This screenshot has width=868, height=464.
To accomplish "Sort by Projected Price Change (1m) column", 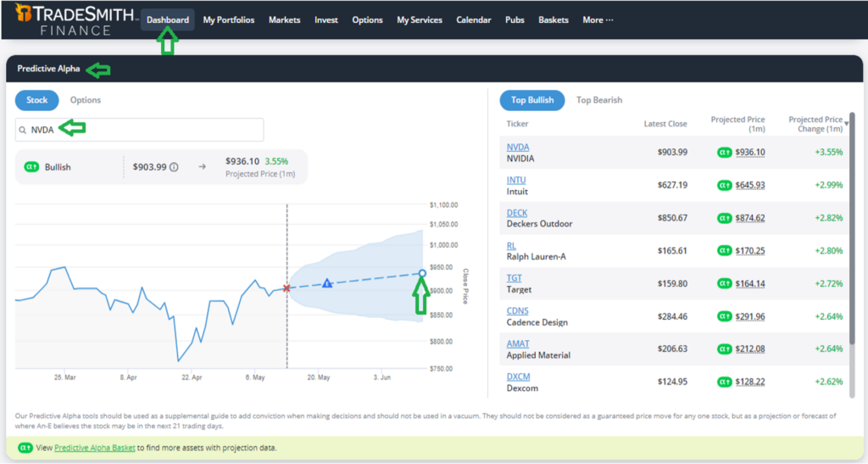I will pyautogui.click(x=815, y=124).
